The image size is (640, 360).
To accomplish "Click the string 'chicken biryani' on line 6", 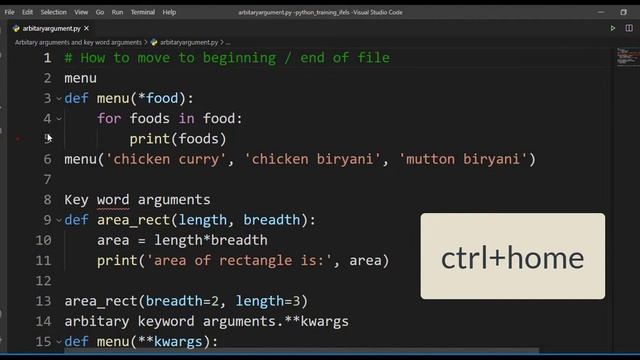I will [x=312, y=159].
